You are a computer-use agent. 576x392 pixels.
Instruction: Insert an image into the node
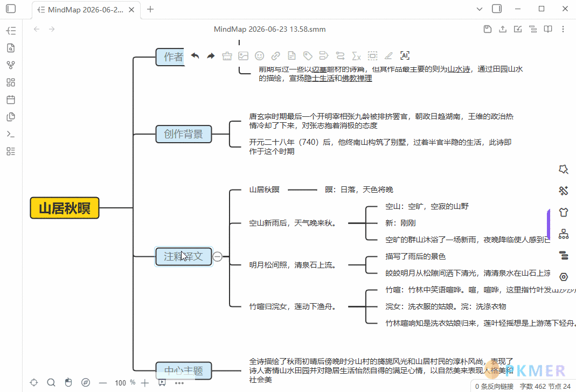[x=243, y=56]
